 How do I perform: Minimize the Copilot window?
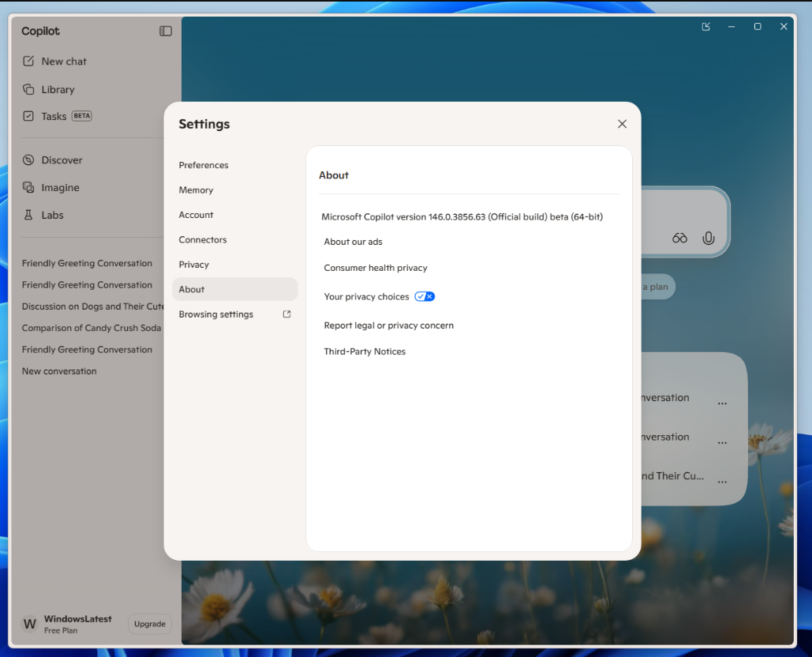(x=732, y=26)
